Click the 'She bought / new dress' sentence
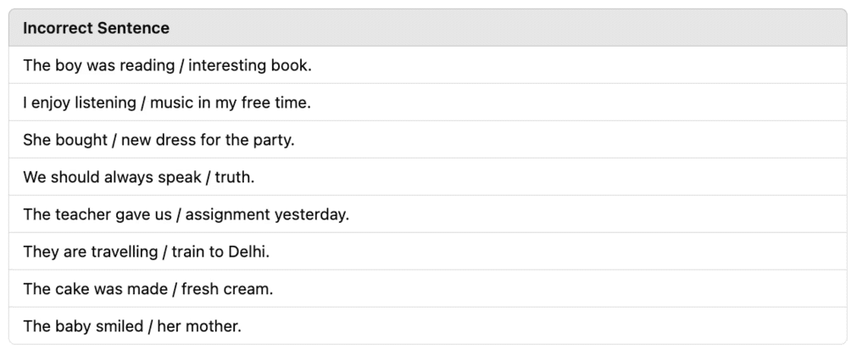This screenshot has width=868, height=356. 159,140
